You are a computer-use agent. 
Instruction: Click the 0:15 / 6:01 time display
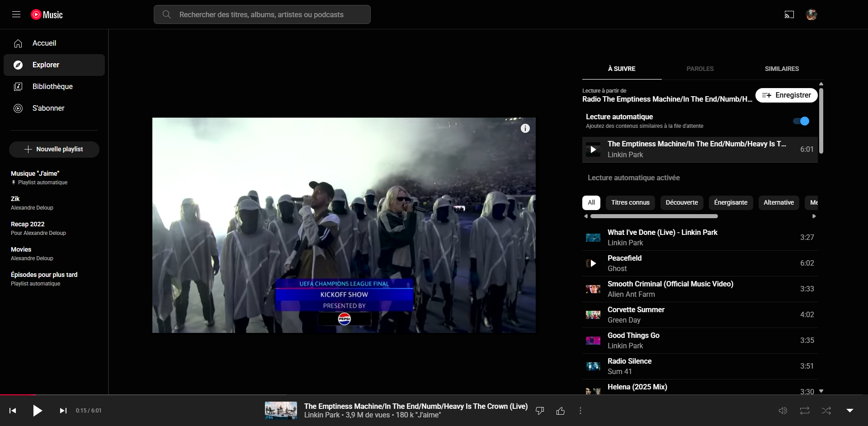(89, 411)
